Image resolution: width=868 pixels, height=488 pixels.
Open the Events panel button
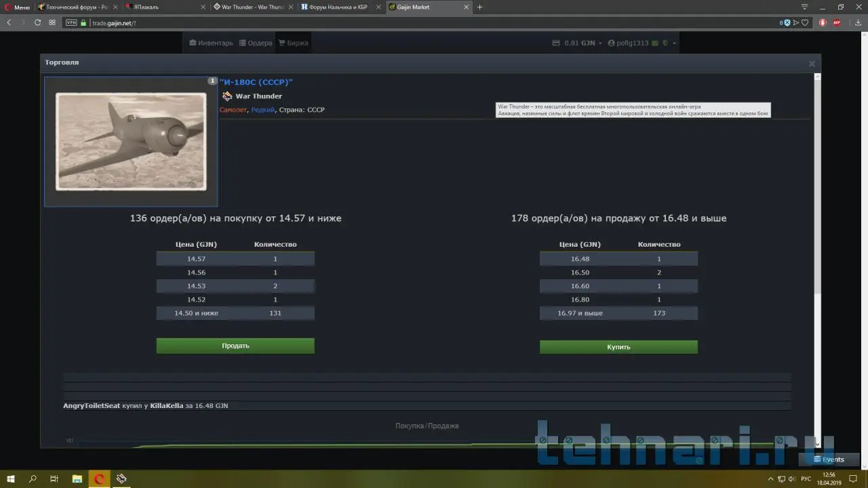pyautogui.click(x=829, y=460)
